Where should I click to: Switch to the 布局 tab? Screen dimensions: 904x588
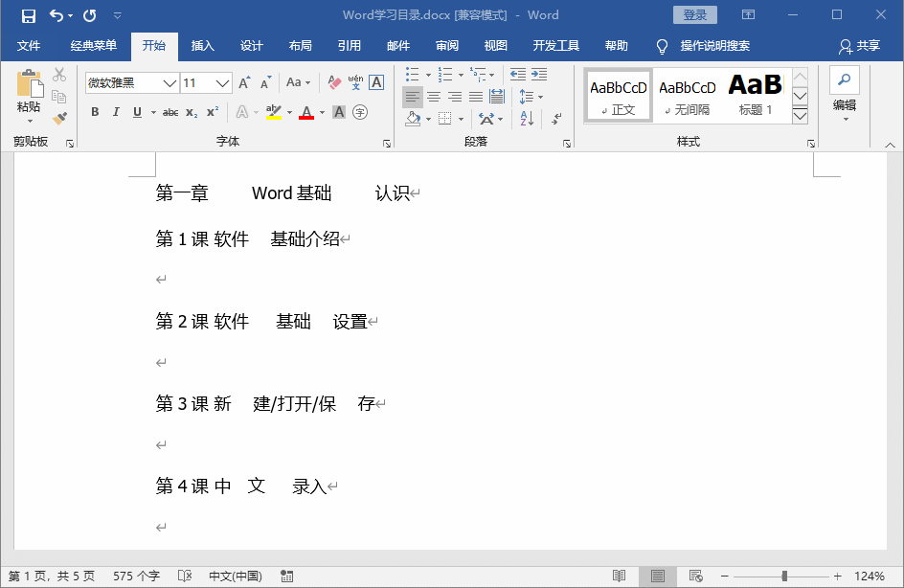tap(301, 46)
